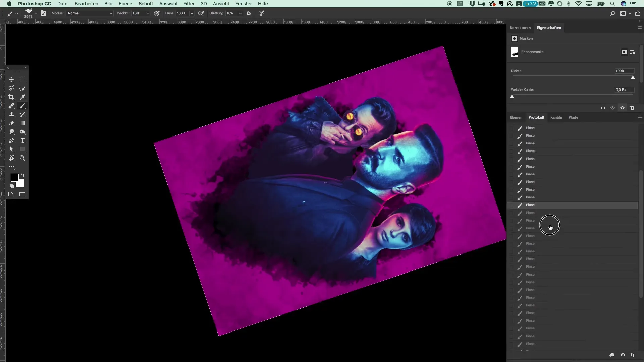Open the Ebene menu

point(125,4)
